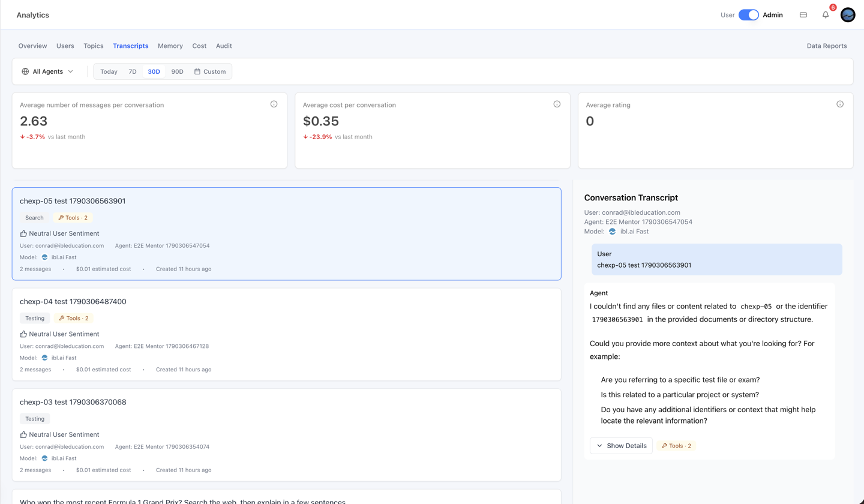Image resolution: width=864 pixels, height=504 pixels.
Task: Click the Admin label in the header
Action: point(773,15)
